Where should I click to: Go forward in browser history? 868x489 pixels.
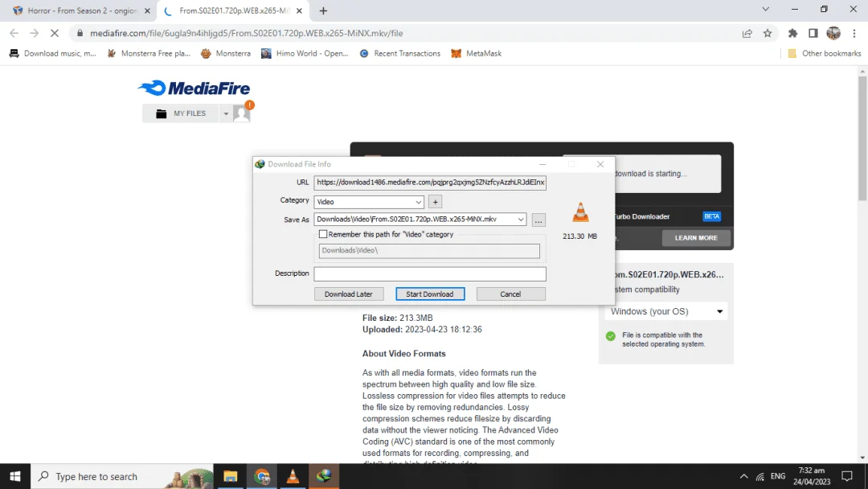tap(35, 33)
